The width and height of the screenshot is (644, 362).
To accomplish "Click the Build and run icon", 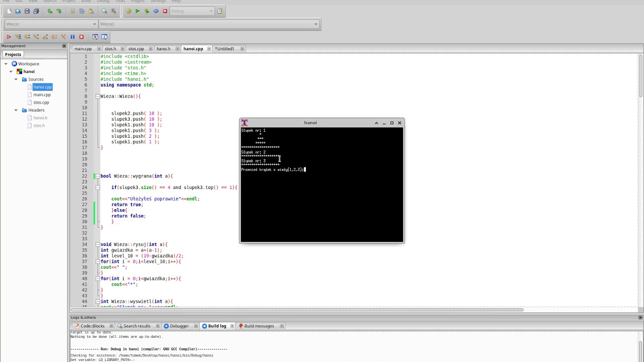I will [x=146, y=11].
